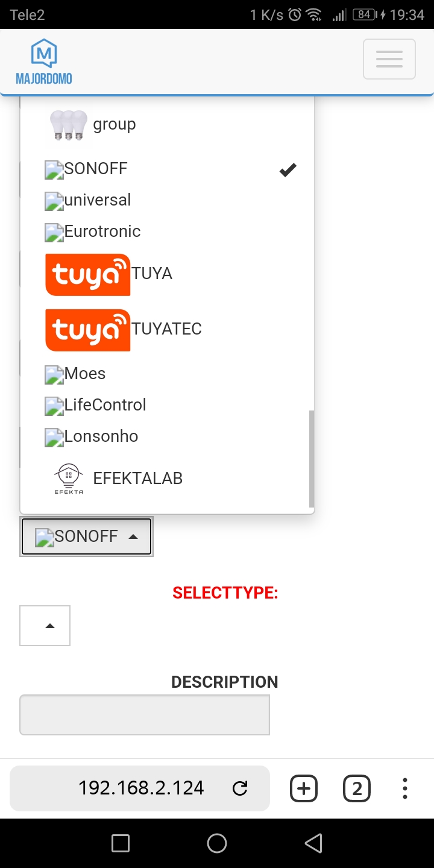This screenshot has width=434, height=868.
Task: Click the group light bulbs icon
Action: (x=68, y=127)
